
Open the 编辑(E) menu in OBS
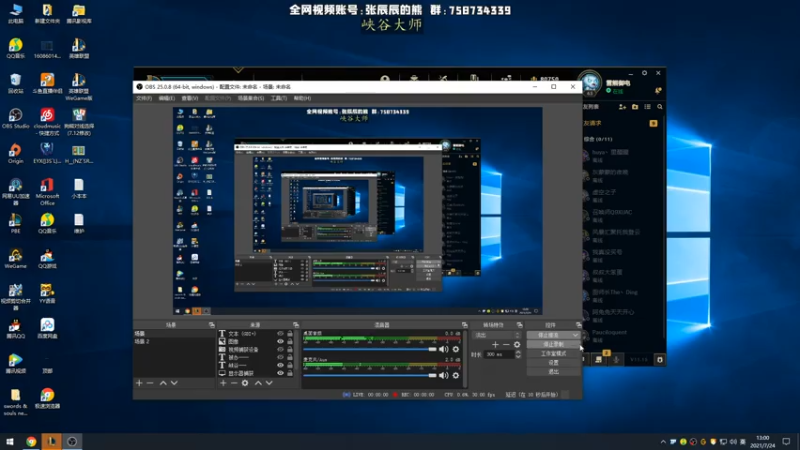[166, 98]
